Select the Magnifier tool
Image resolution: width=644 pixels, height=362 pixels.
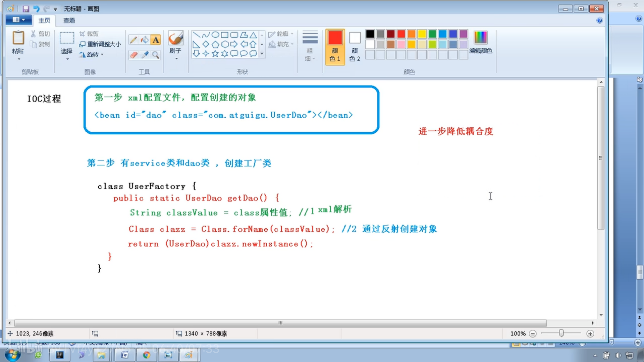click(156, 55)
